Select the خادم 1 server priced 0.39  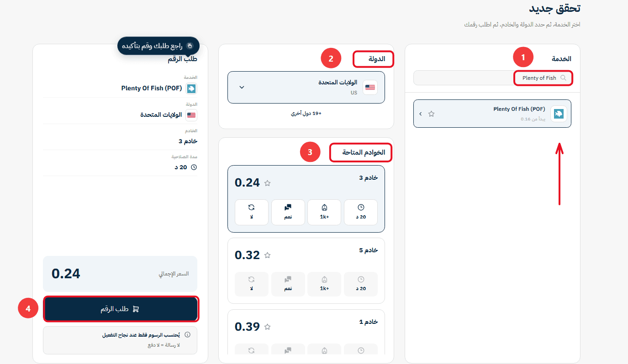pyautogui.click(x=306, y=332)
